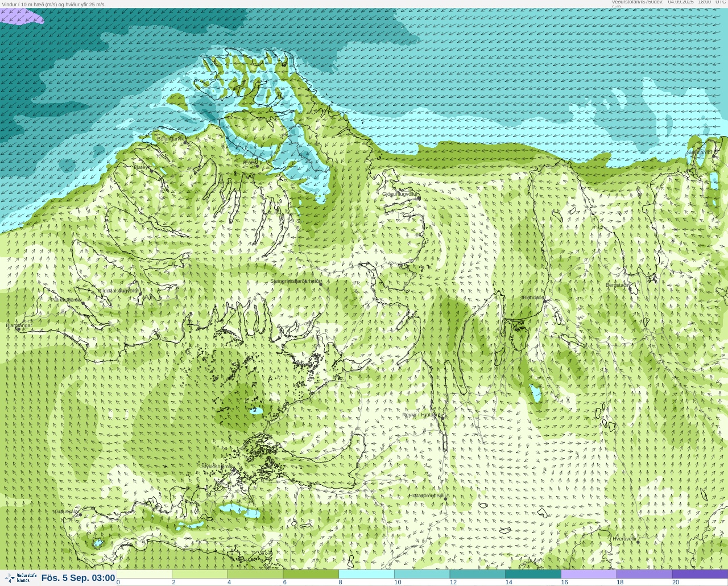Click the Flateyri station label

point(142,167)
